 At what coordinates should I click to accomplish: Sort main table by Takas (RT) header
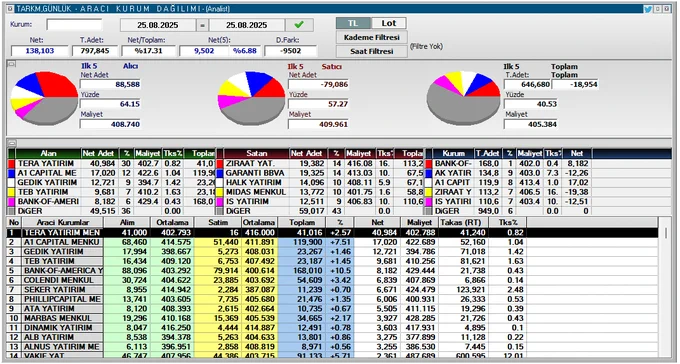pos(463,223)
